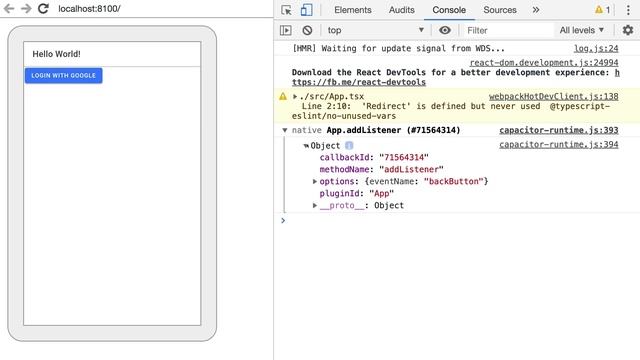Open the All levels dropdown
Viewport: 640px width, 360px height.
pyautogui.click(x=582, y=30)
